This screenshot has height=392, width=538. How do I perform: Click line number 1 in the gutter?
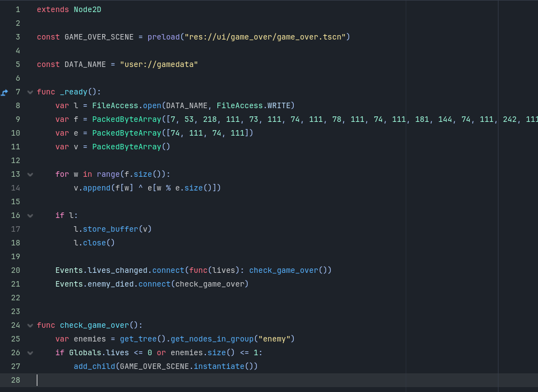(x=18, y=10)
